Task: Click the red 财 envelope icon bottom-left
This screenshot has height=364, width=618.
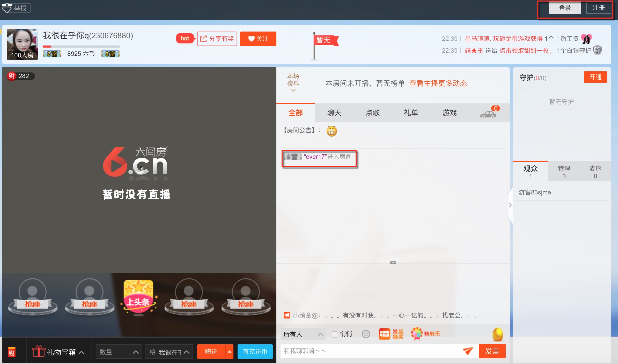Action: (12, 352)
